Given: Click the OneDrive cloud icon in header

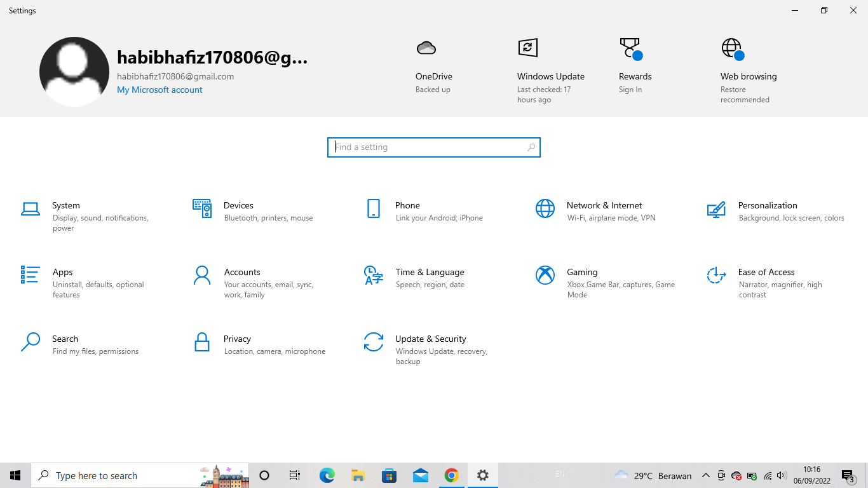Looking at the screenshot, I should [426, 48].
